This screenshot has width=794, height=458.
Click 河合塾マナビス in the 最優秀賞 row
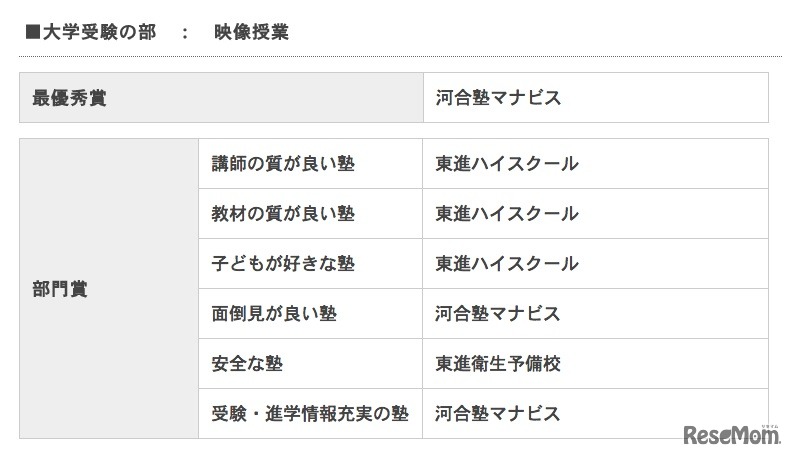tap(498, 98)
